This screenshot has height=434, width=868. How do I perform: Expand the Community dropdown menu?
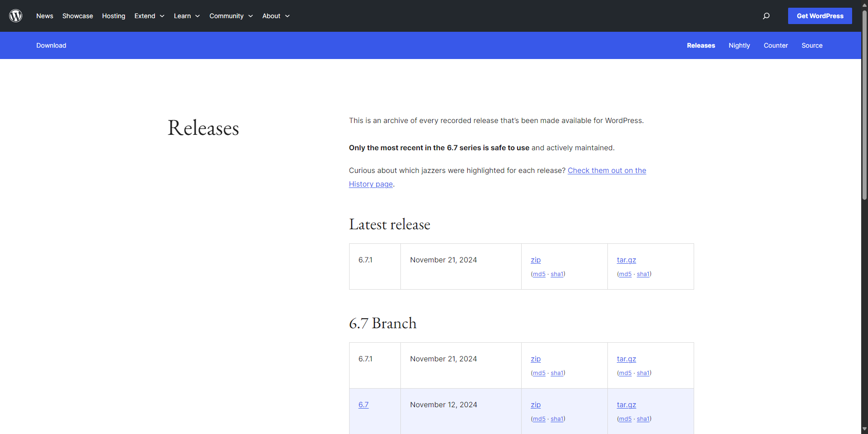(231, 16)
